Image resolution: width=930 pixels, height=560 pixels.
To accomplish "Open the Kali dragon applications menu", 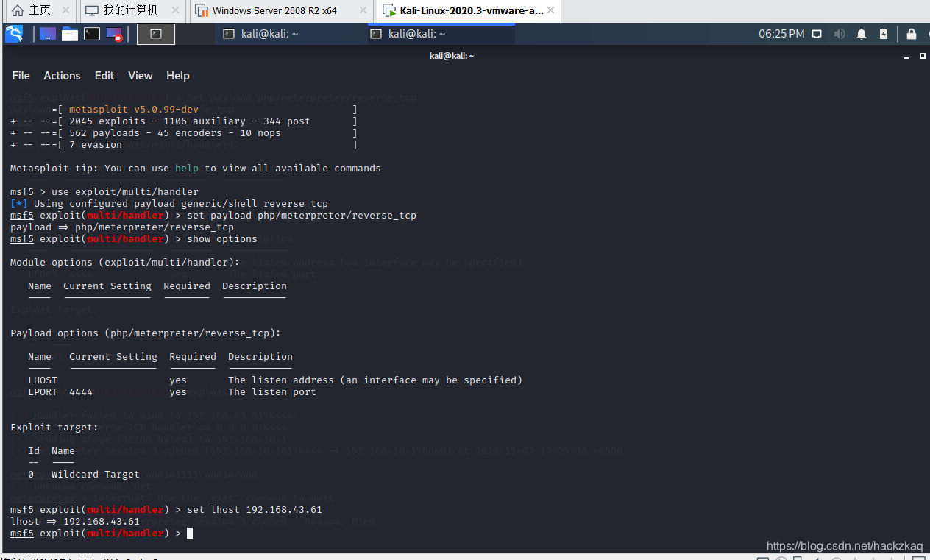I will coord(14,34).
